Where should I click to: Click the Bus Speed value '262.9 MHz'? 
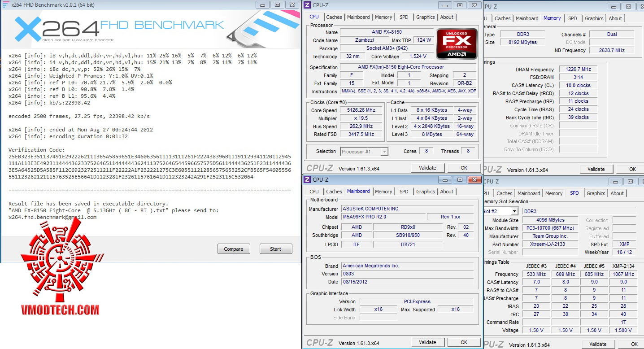361,127
